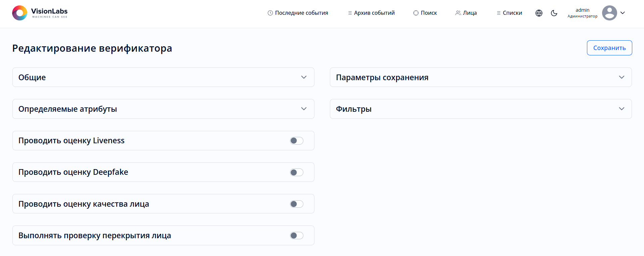Toggle the face occlusion check switch

coord(296,236)
